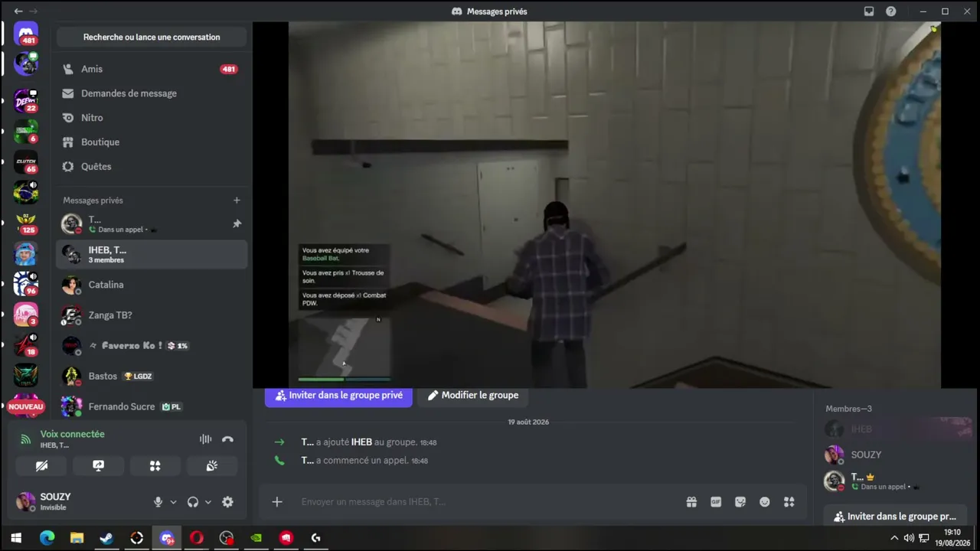Open SOUZY user profile panel
980x551 pixels.
pyautogui.click(x=80, y=502)
